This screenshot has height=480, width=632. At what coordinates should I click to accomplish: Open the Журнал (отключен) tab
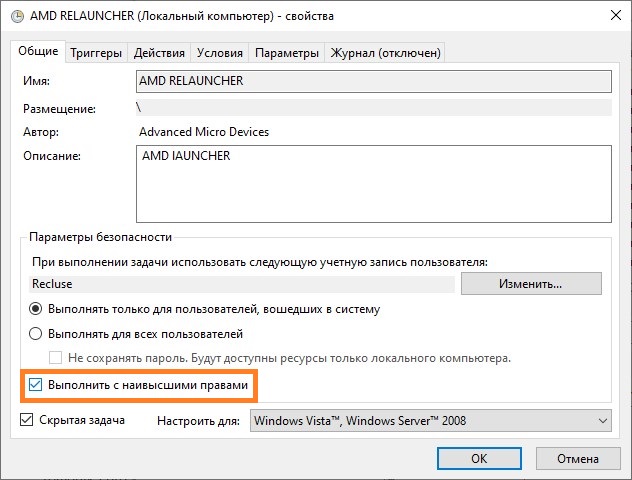pyautogui.click(x=385, y=53)
